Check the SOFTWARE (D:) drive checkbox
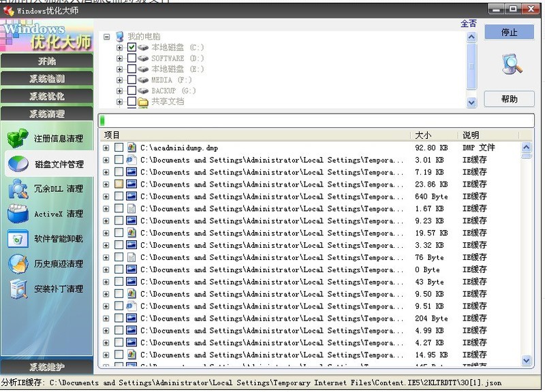 (131, 58)
